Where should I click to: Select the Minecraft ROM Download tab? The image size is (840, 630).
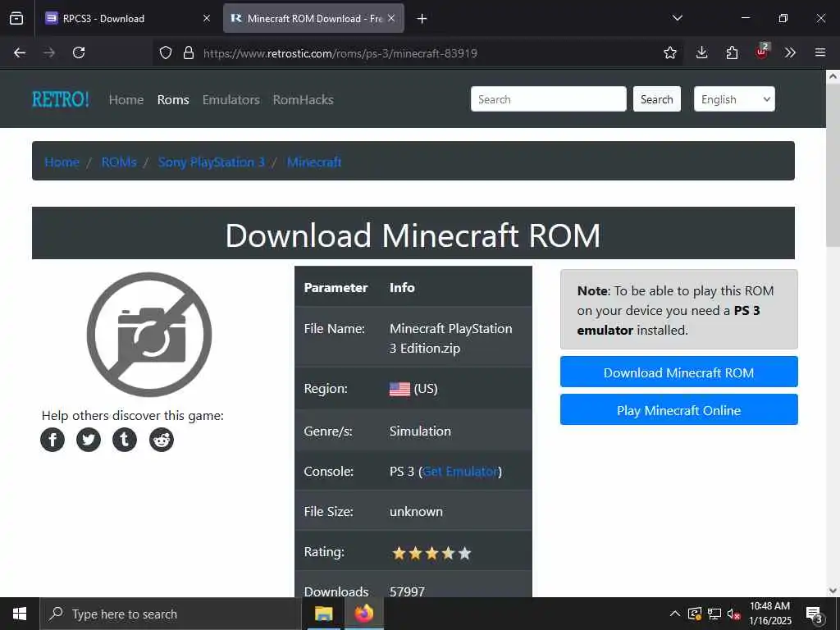pos(313,18)
